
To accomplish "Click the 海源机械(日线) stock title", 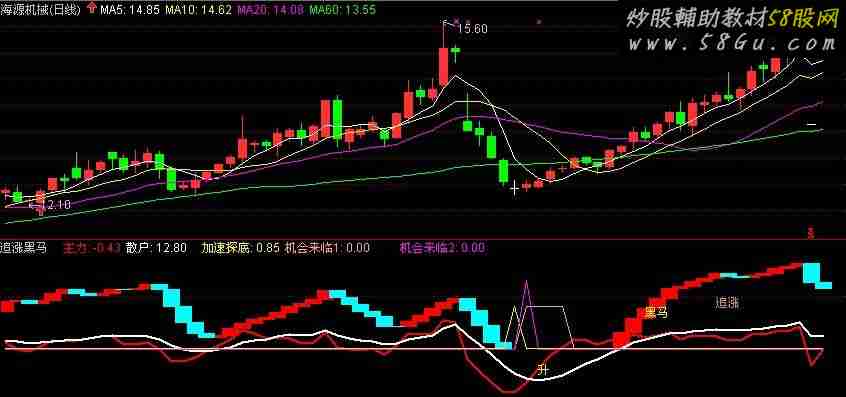I will 41,9.
